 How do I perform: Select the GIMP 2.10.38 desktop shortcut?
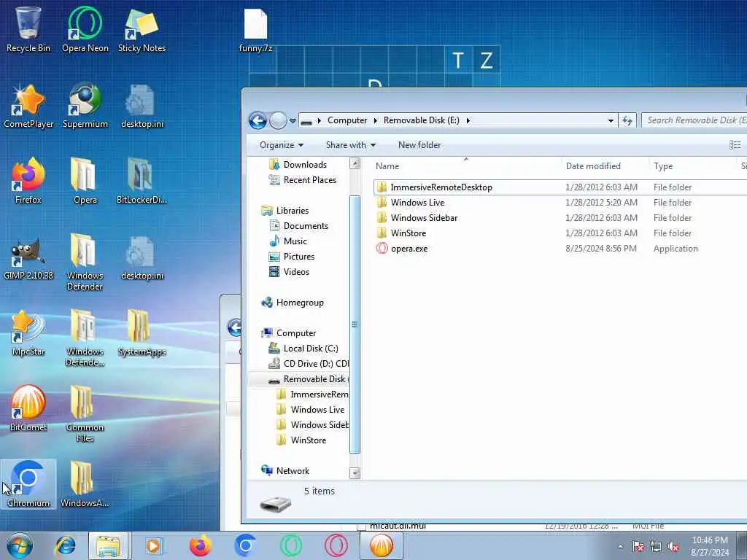pyautogui.click(x=28, y=257)
